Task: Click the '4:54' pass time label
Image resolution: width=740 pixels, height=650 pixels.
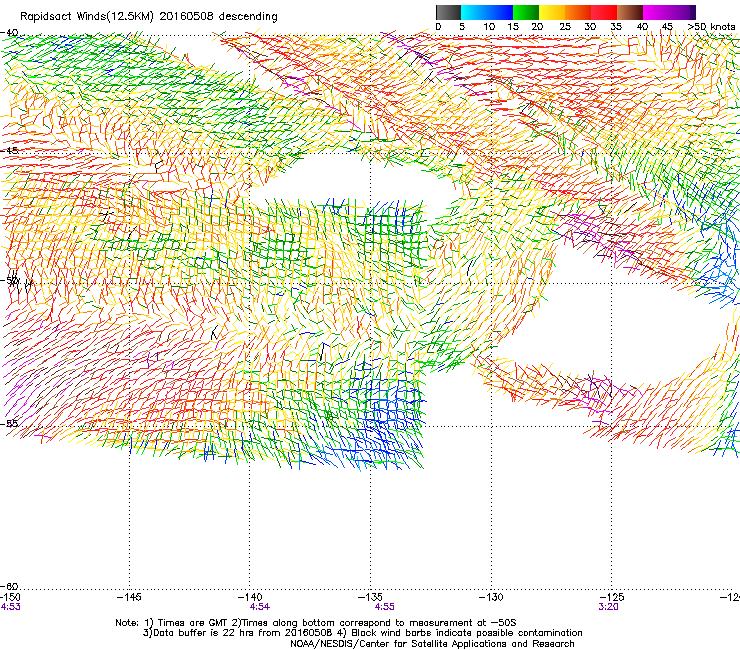Action: (260, 607)
